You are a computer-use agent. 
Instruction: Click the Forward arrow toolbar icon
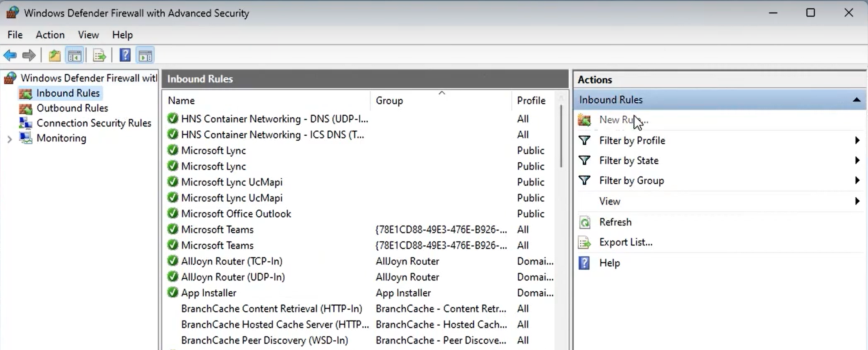[29, 55]
